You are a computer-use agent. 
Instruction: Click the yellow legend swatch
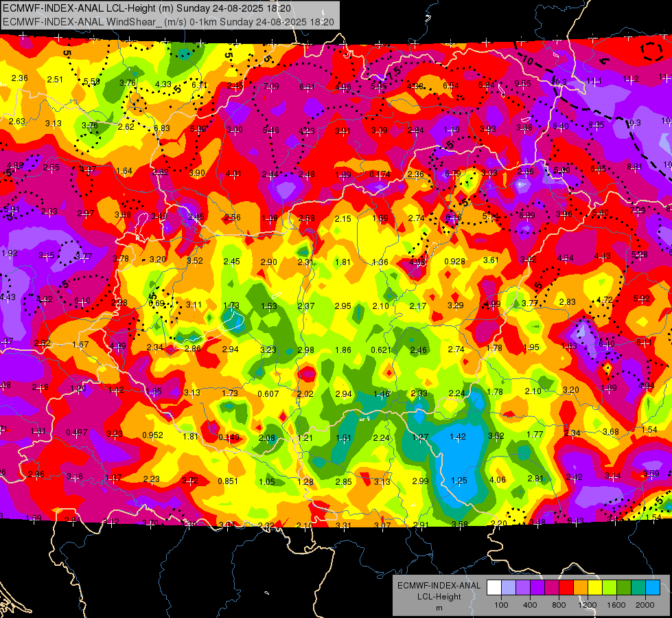595,587
